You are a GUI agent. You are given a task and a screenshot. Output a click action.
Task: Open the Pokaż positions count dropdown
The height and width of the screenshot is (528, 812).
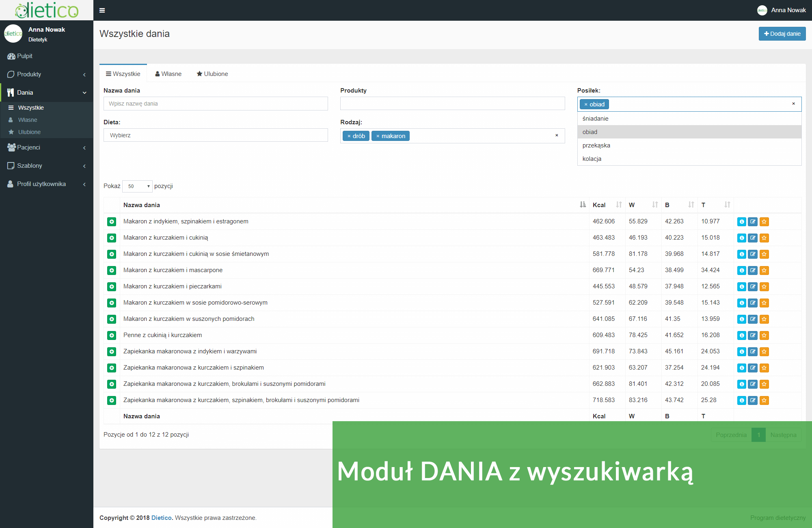click(x=137, y=186)
